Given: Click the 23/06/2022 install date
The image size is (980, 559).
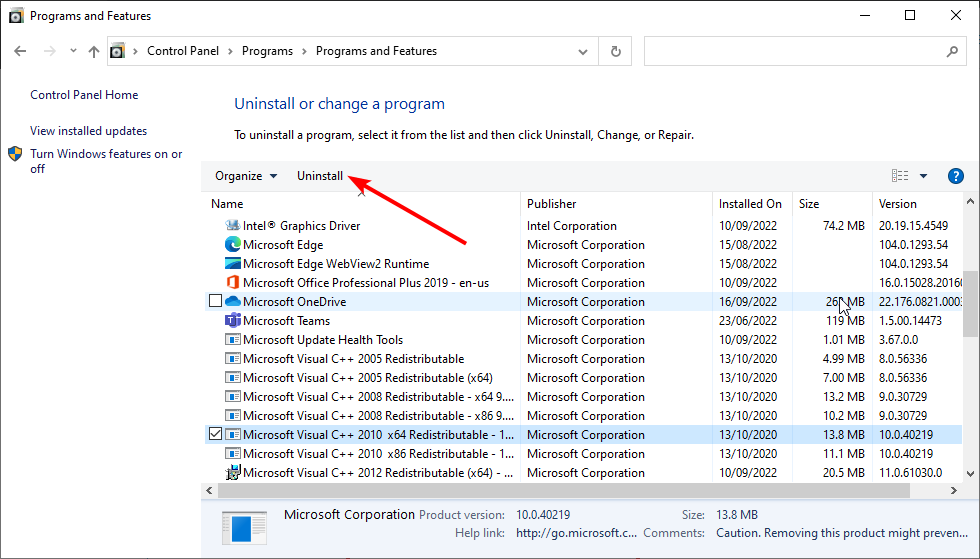Looking at the screenshot, I should coord(748,321).
